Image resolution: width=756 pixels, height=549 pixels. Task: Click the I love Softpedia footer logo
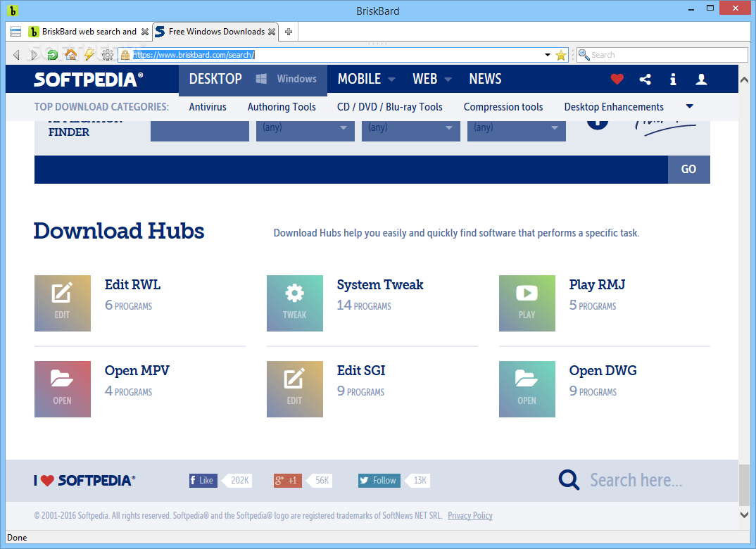84,481
